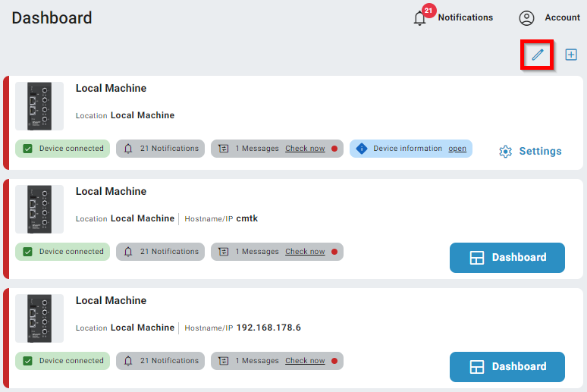
Task: Click the 21 Notifications badge in third card
Action: coord(160,361)
